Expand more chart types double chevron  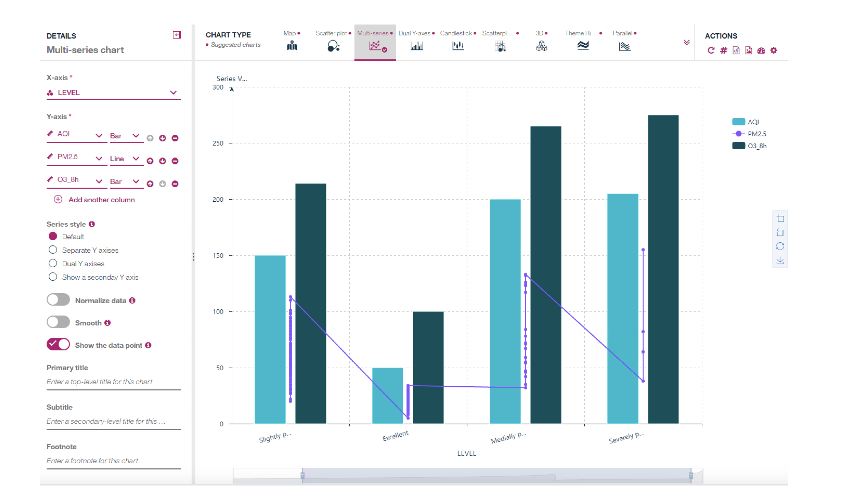[686, 42]
